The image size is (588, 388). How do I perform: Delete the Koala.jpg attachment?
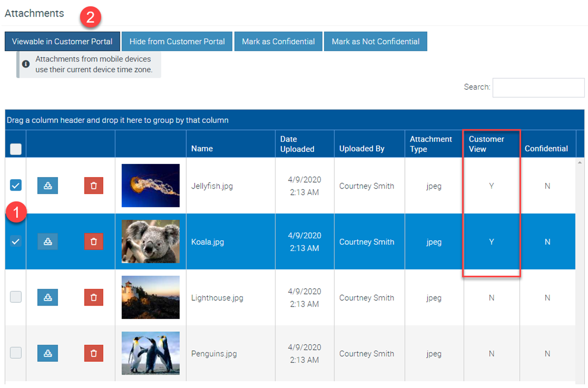[x=94, y=241]
